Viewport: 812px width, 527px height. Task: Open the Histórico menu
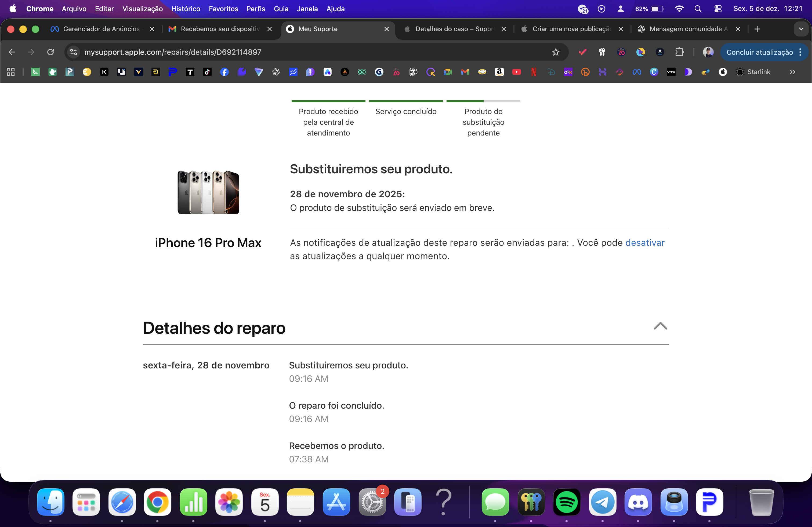tap(186, 9)
